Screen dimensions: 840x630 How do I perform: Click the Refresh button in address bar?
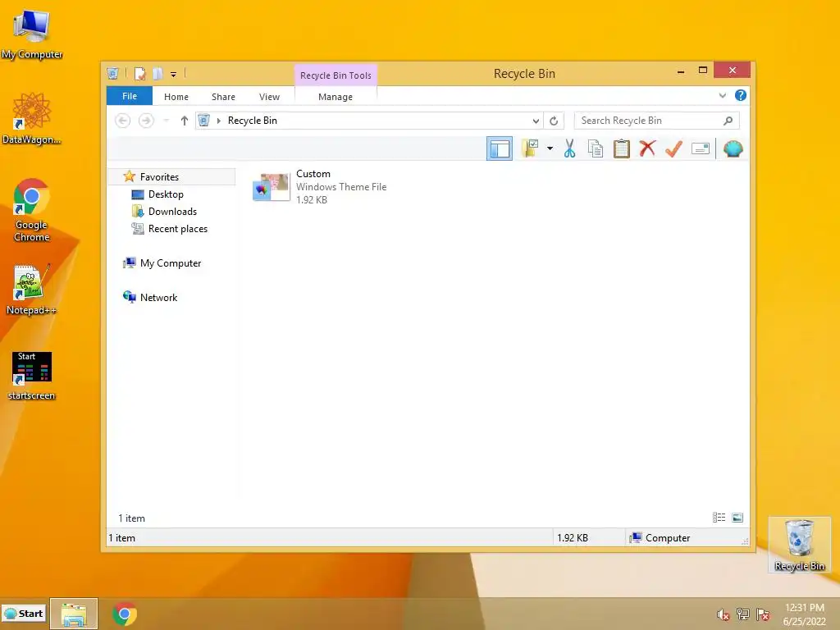click(x=554, y=121)
